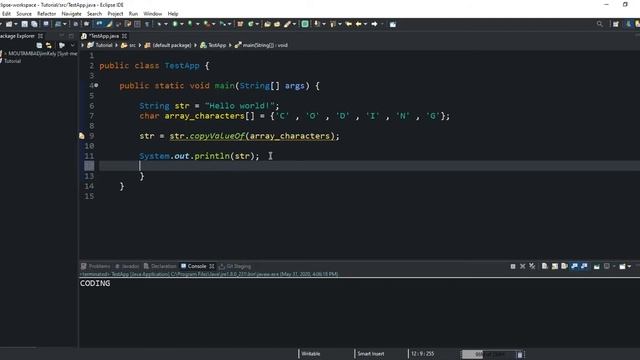Image resolution: width=640 pixels, height=360 pixels.
Task: Click the Quick Access magnifier icon
Action: pos(600,24)
